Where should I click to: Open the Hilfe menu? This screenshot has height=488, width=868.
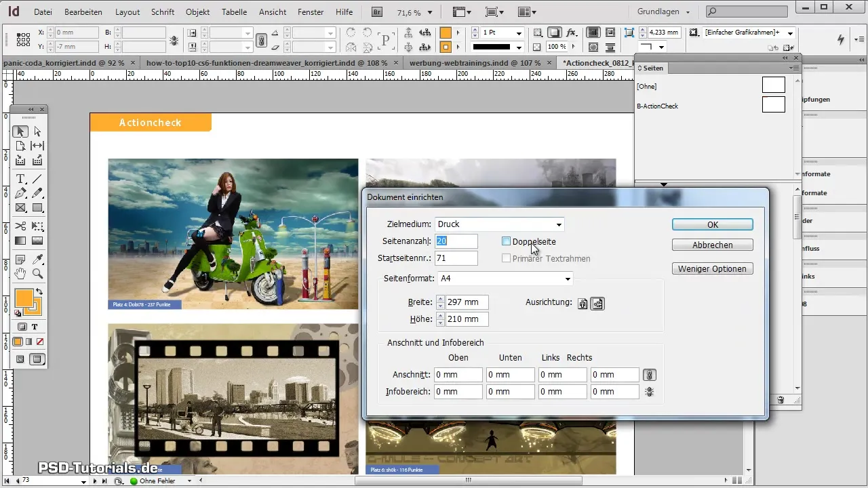click(x=344, y=12)
